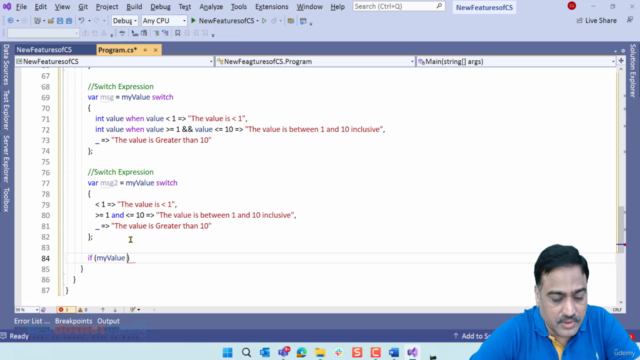This screenshot has height=360, width=640.
Task: Click the Open File folder icon
Action: [51, 20]
